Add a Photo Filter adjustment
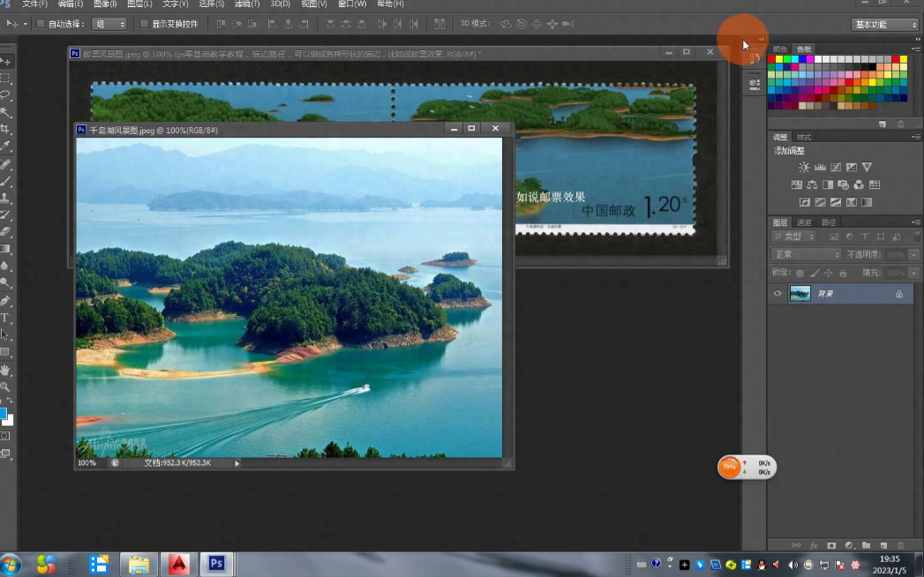The image size is (924, 577). click(x=844, y=184)
